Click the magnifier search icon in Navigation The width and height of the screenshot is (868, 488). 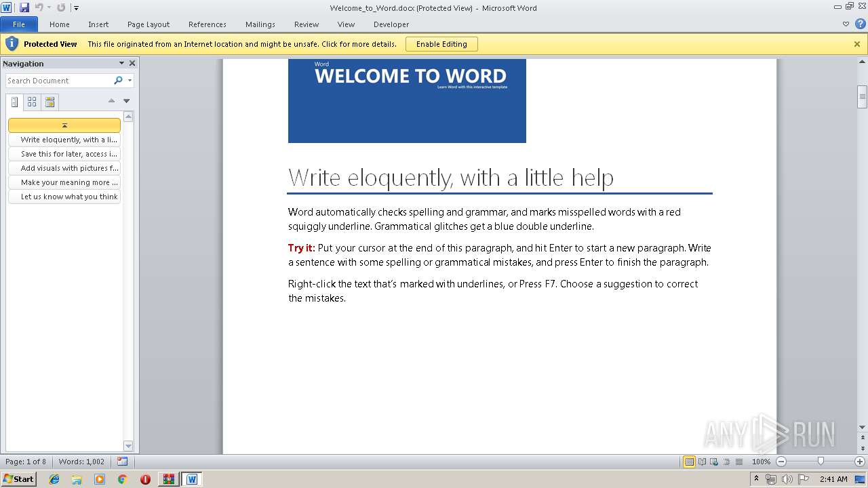[118, 81]
